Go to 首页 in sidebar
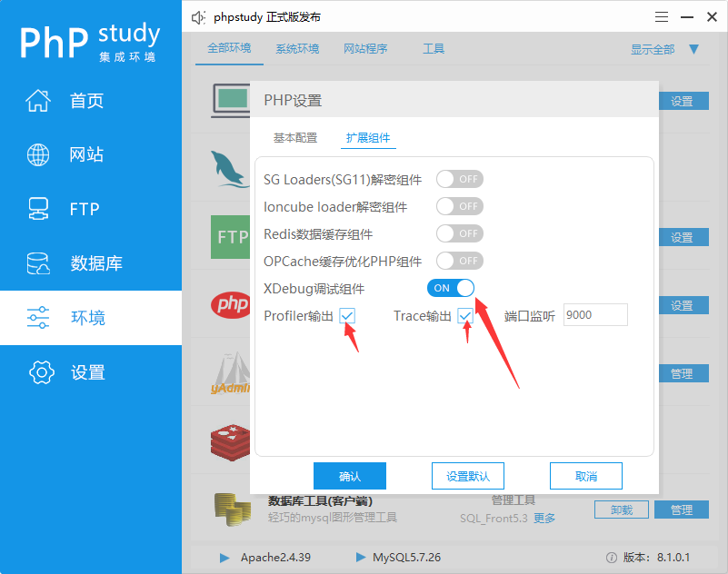 tap(86, 101)
